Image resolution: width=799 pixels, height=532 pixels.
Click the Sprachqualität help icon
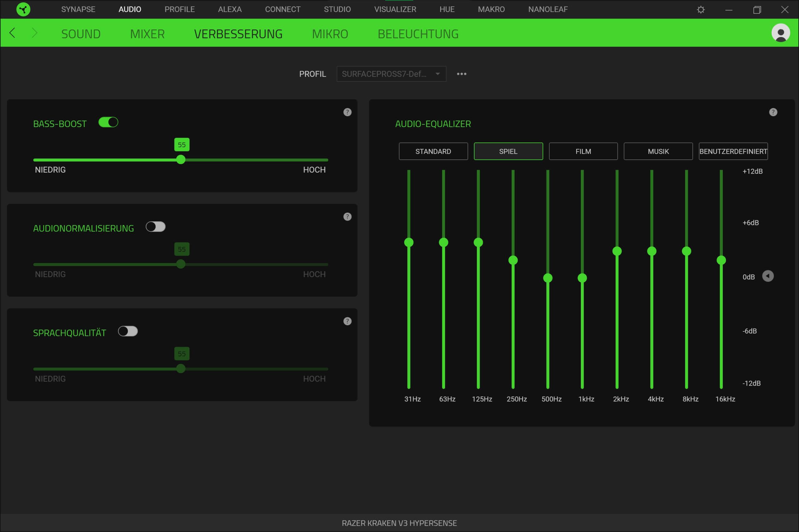(347, 321)
